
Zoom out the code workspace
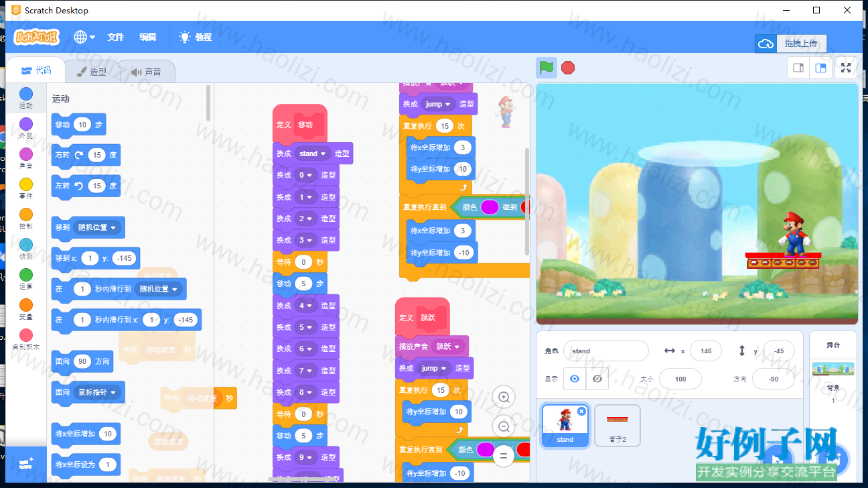click(x=504, y=426)
